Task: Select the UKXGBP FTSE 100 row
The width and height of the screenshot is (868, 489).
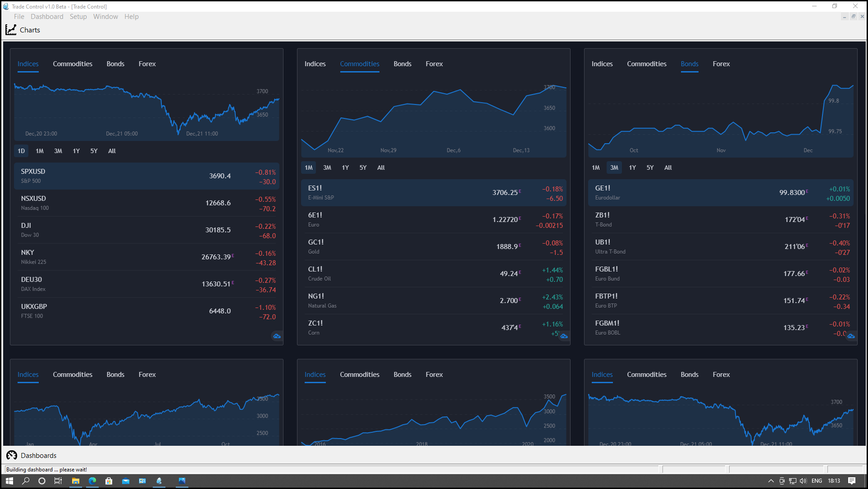Action: [147, 311]
